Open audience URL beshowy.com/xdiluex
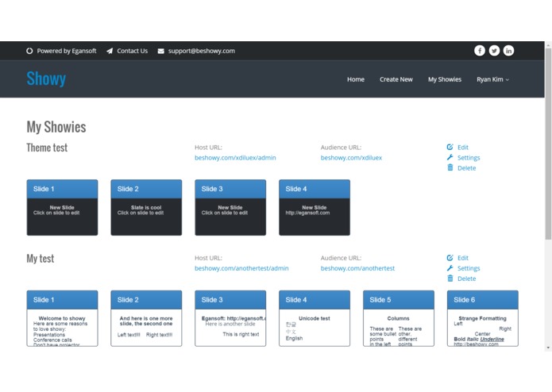Viewport: 552px width, 392px height. coord(351,157)
